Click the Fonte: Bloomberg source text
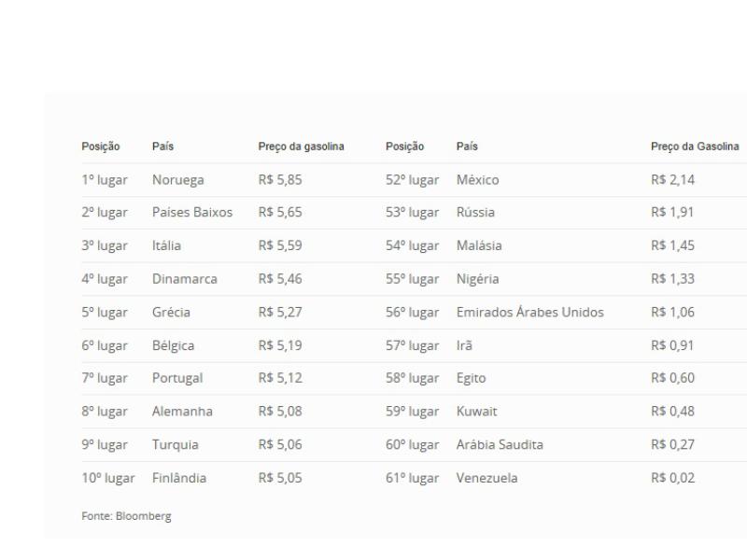The height and width of the screenshot is (560, 747). [x=126, y=516]
